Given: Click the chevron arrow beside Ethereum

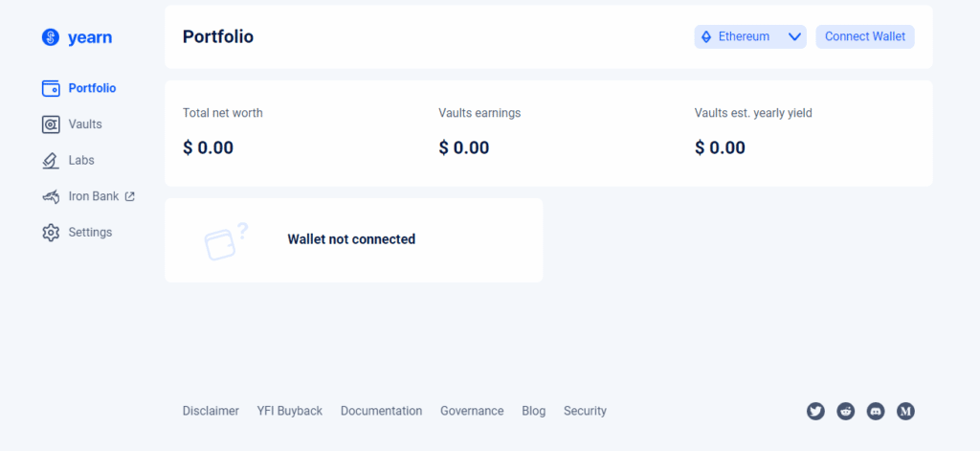Looking at the screenshot, I should (794, 36).
